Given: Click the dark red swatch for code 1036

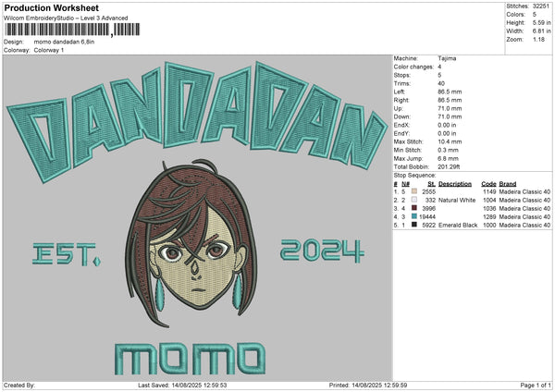Looking at the screenshot, I should (414, 208).
